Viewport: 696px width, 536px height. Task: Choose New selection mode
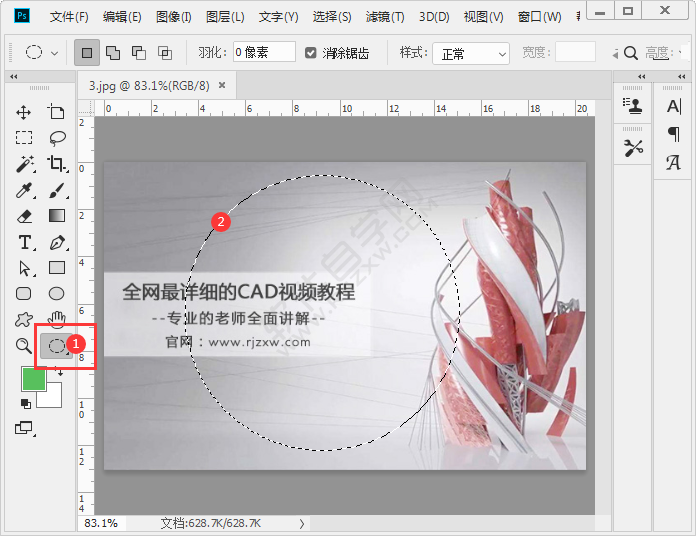pos(87,53)
